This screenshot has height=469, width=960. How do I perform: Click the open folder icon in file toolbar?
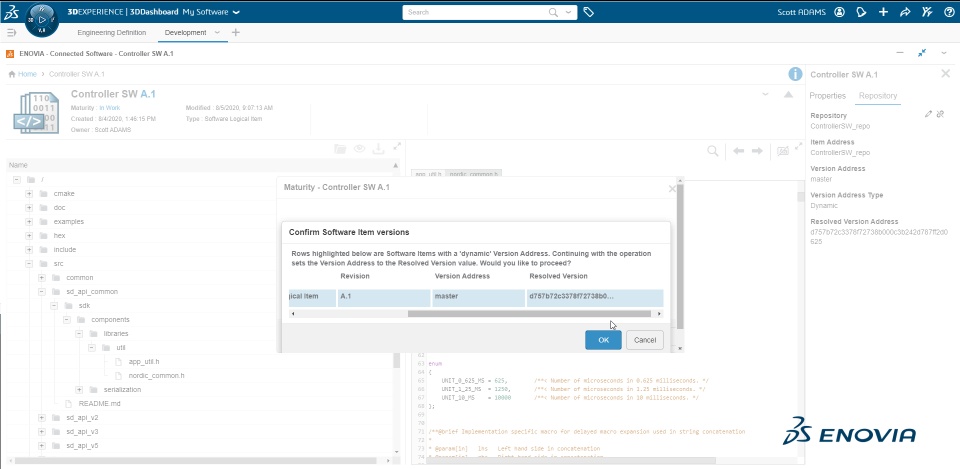coord(340,148)
